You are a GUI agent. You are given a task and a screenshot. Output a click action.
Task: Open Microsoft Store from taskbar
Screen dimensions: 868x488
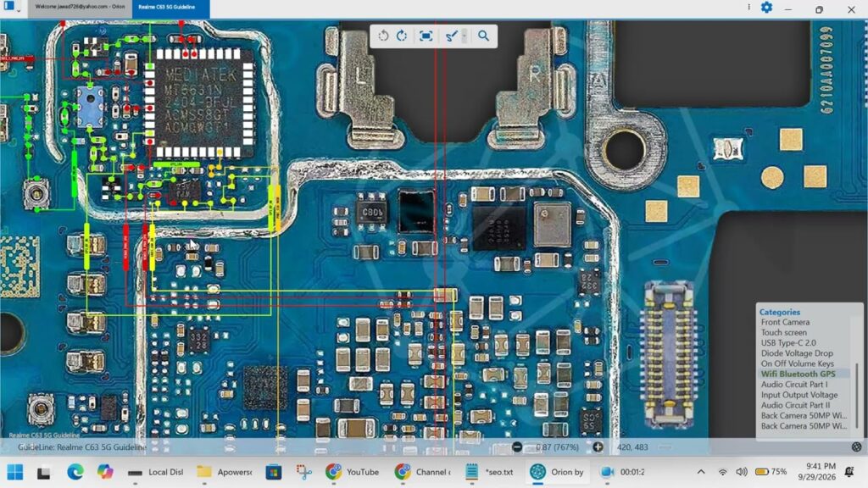click(x=274, y=472)
